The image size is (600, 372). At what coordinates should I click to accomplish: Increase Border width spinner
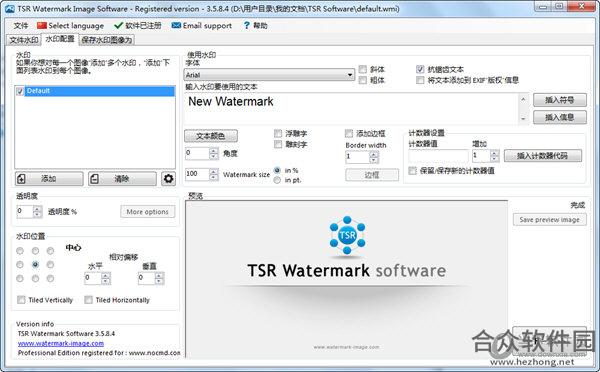[x=374, y=154]
